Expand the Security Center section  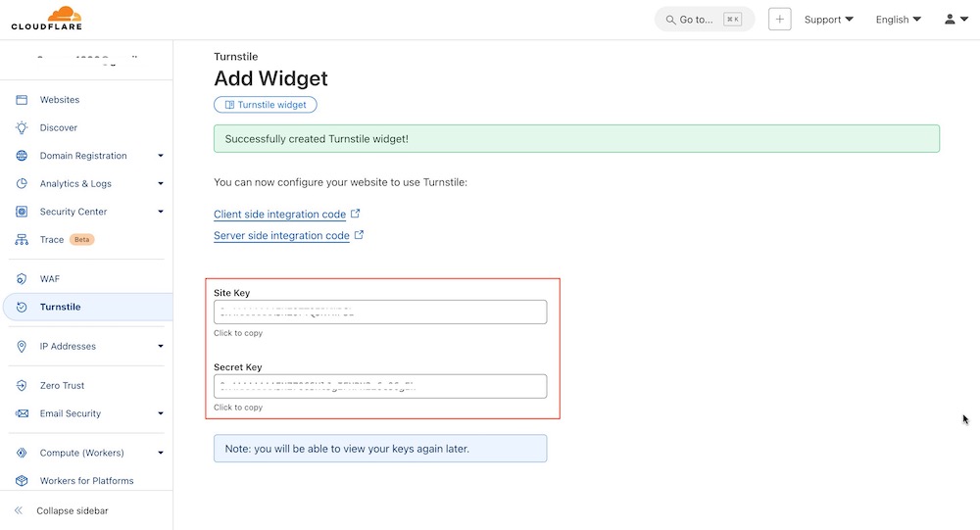pos(160,212)
